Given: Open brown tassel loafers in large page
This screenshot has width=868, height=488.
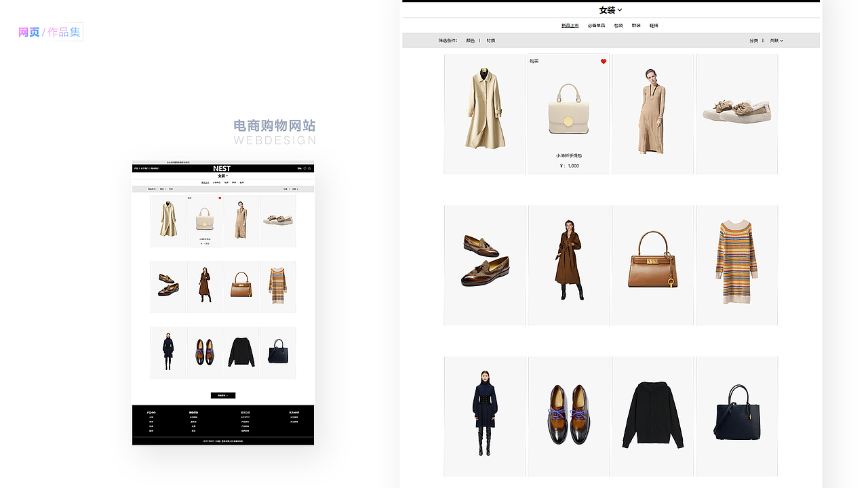Looking at the screenshot, I should tap(485, 265).
